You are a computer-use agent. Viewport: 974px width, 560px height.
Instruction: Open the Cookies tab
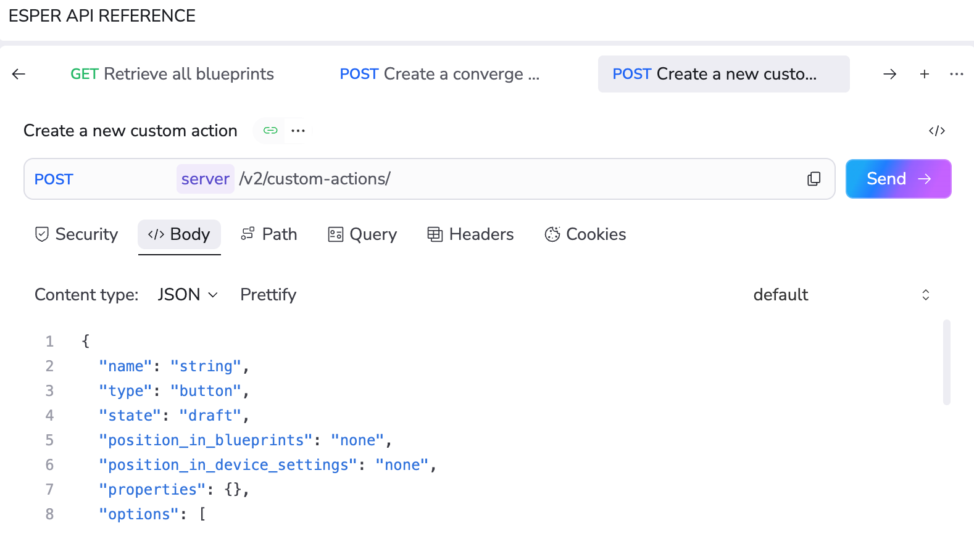(585, 234)
